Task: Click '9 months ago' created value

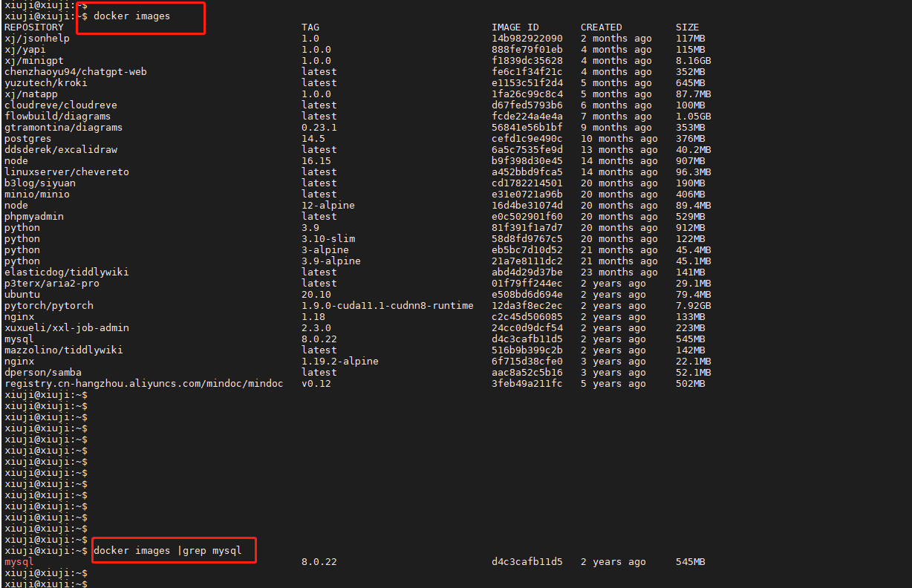Action: click(x=616, y=127)
